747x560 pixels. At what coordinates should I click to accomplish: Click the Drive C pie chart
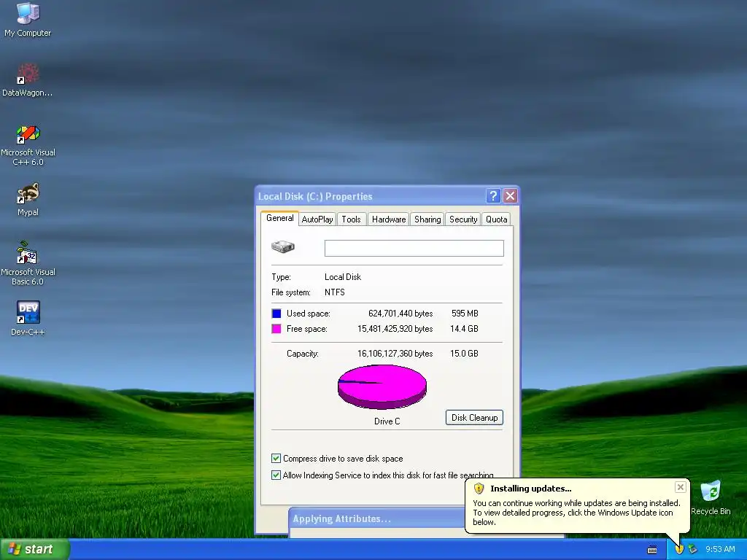click(382, 386)
